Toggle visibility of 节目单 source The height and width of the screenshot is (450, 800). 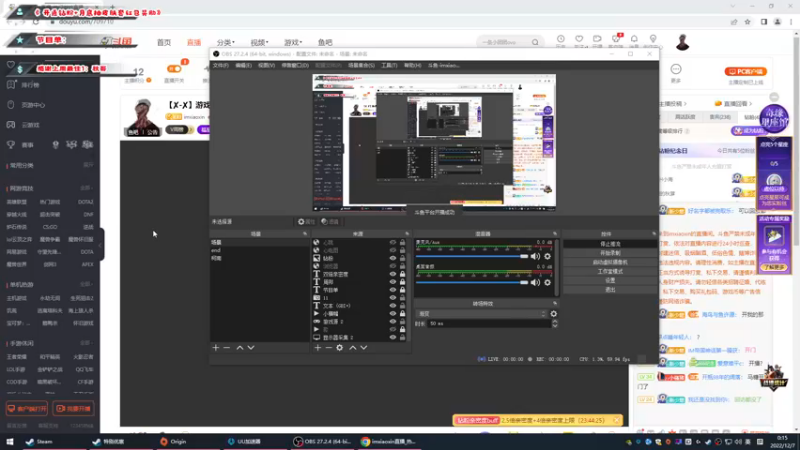(x=393, y=290)
